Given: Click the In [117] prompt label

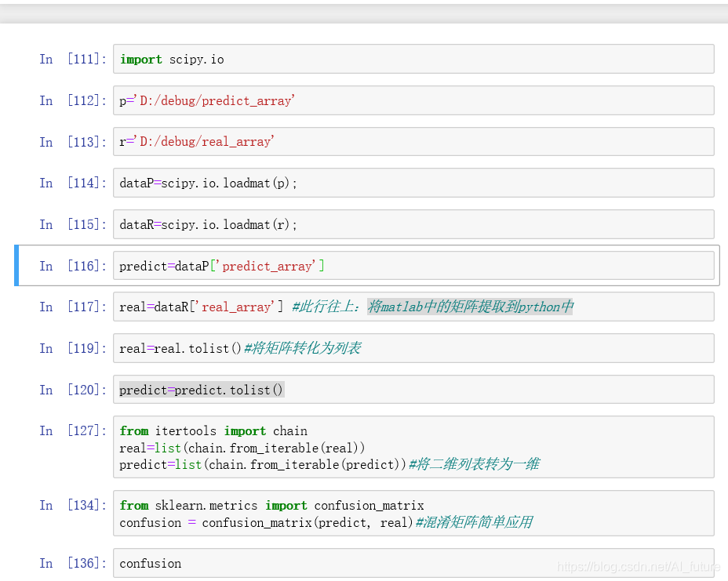Looking at the screenshot, I should click(73, 307).
